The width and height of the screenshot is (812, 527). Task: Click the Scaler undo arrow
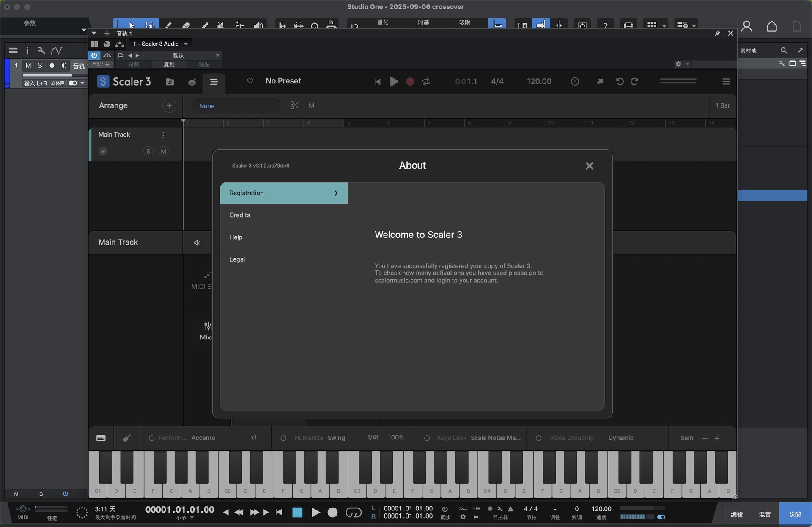pos(620,82)
